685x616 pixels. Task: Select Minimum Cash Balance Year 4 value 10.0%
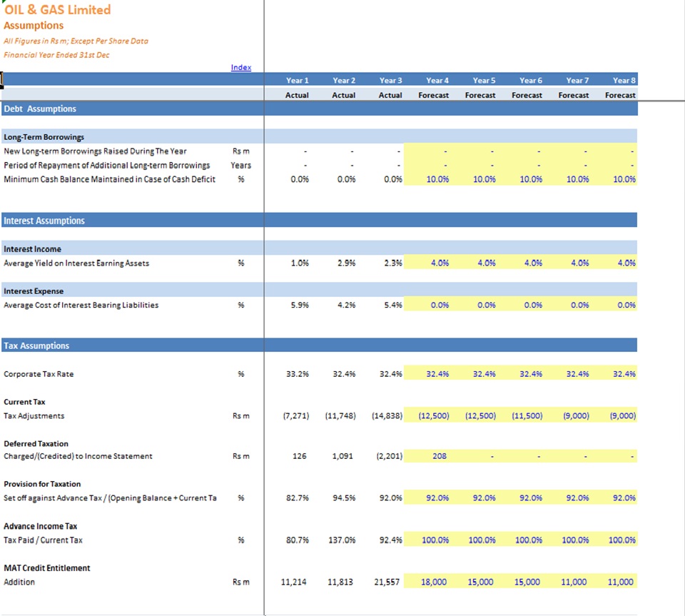(x=437, y=179)
